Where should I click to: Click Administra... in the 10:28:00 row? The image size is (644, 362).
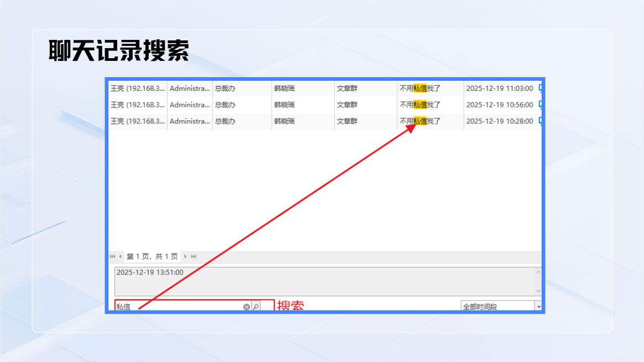(x=190, y=121)
